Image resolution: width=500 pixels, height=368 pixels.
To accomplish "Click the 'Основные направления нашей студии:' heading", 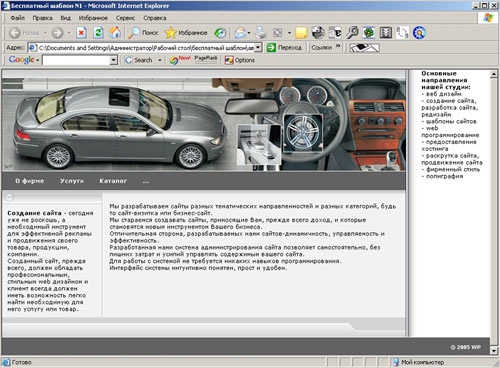I will click(446, 80).
